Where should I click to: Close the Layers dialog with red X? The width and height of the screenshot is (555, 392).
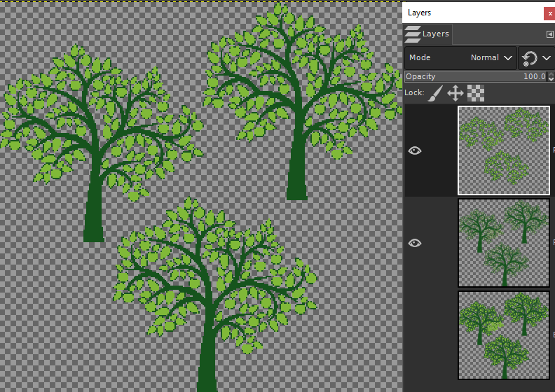coord(549,14)
